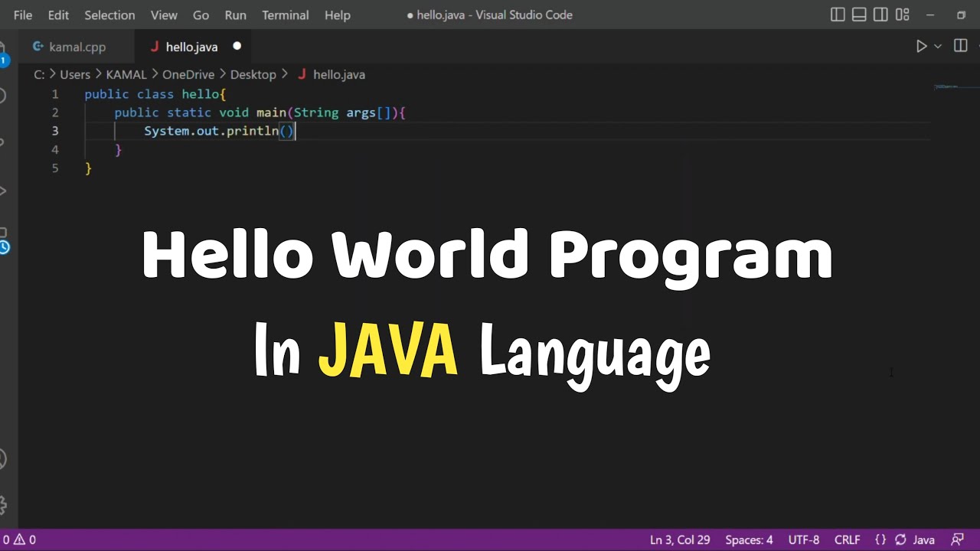This screenshot has height=551, width=980.
Task: Change line ending via CRLF
Action: coord(848,540)
